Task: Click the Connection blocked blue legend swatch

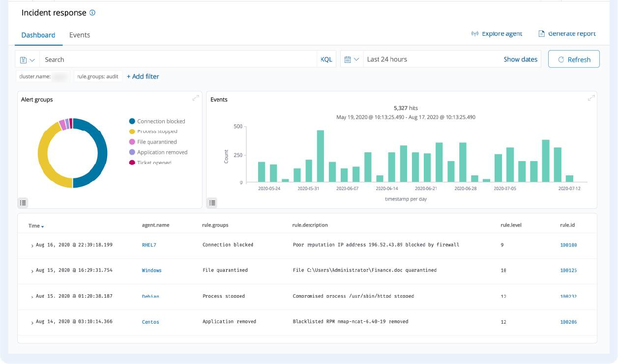Action: tap(132, 121)
